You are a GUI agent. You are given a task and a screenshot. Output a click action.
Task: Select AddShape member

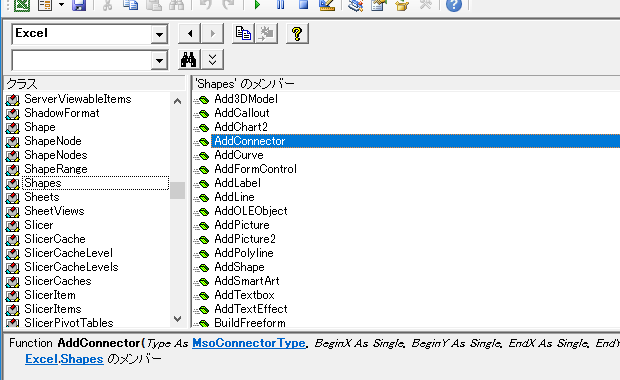coord(239,267)
